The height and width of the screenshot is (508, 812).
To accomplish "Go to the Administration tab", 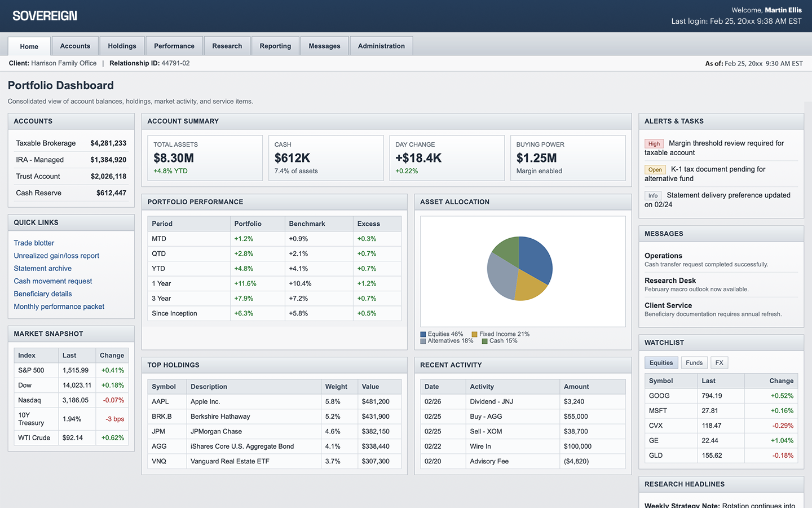I will [381, 46].
